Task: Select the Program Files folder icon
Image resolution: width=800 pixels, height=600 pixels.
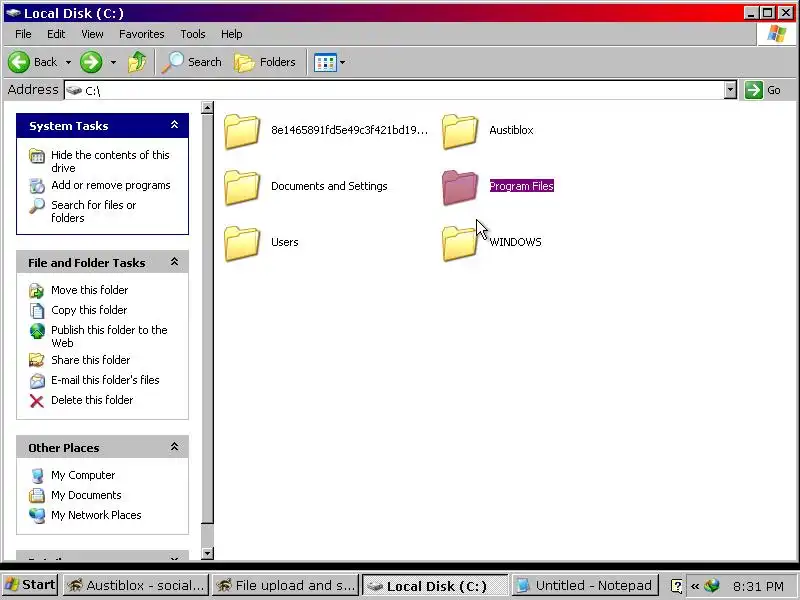Action: 460,187
